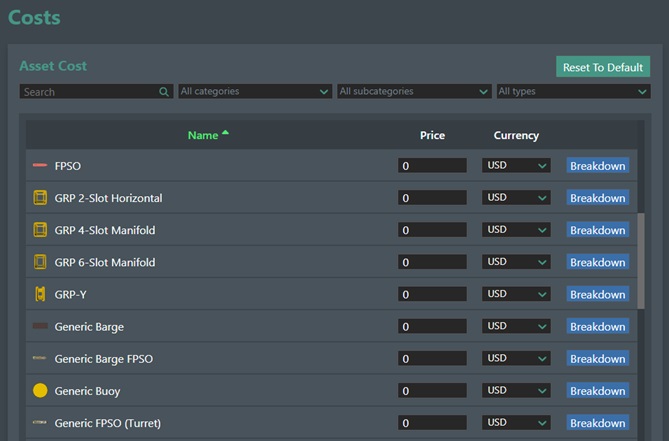Open Breakdown for GRP 4-Slot Manifold
The image size is (669, 441).
coord(598,230)
